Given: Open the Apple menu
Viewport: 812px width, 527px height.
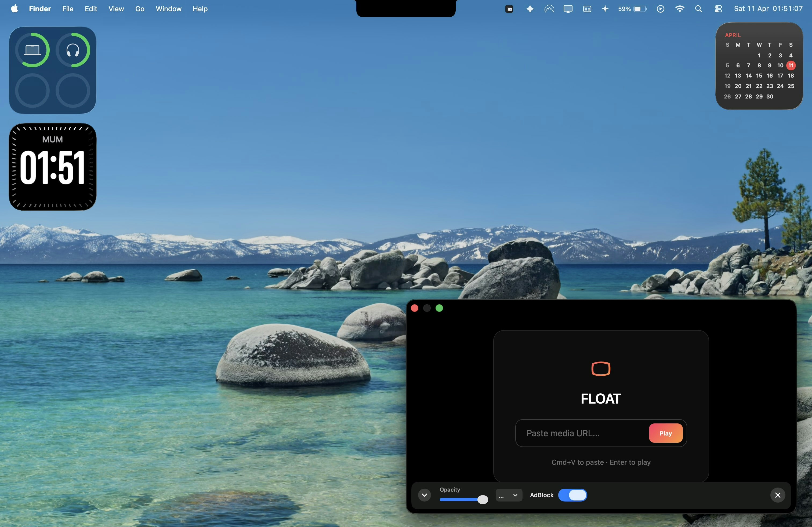Looking at the screenshot, I should coord(14,9).
